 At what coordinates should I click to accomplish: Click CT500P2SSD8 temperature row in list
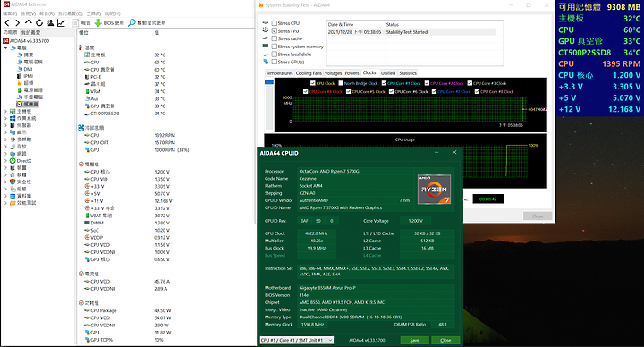tap(125, 114)
